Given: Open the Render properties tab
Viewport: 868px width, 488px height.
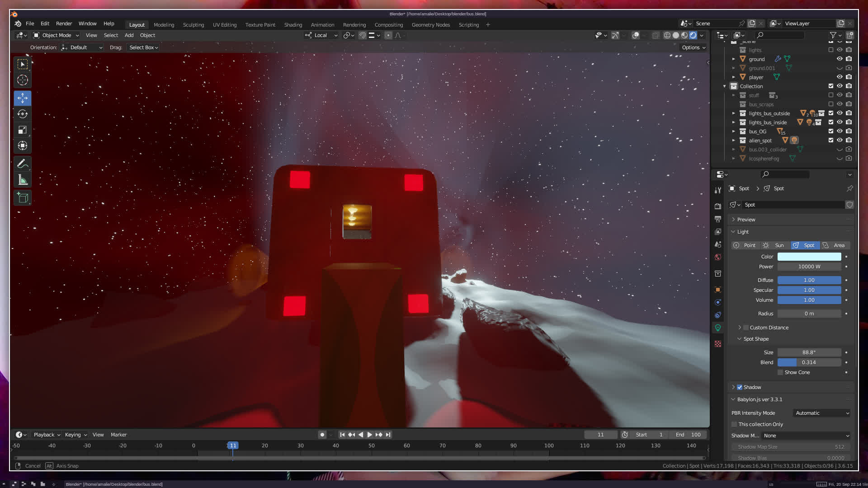Looking at the screenshot, I should [718, 206].
